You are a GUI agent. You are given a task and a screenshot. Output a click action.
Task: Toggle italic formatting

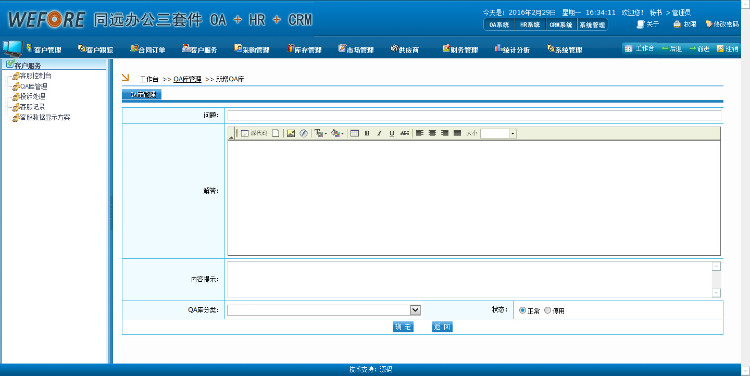pos(379,133)
